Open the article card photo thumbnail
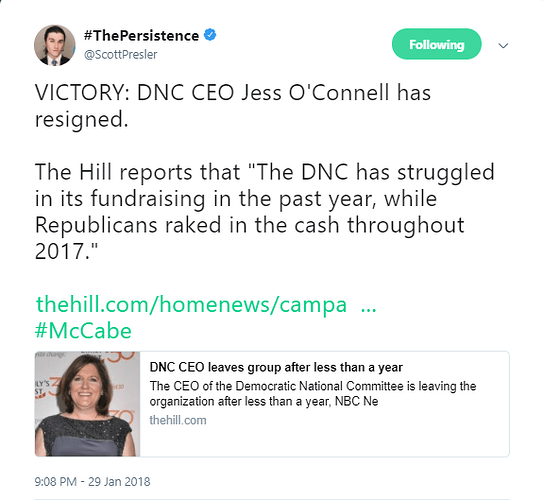 tap(88, 404)
